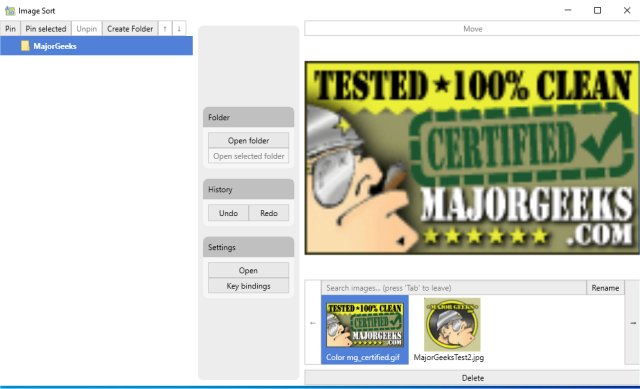Undo the last action in History
640x389 pixels.
coord(228,213)
